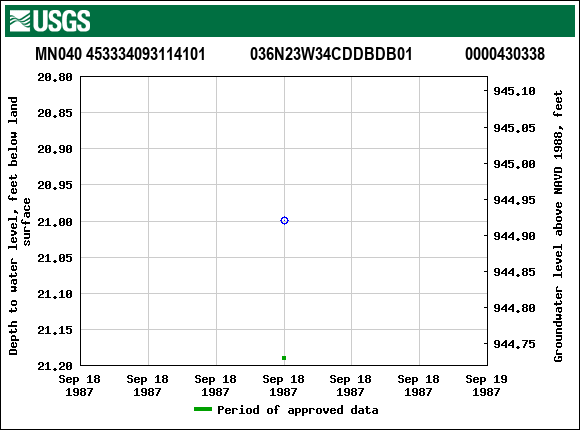Click the '944.85' right axis label
The height and width of the screenshot is (430, 580).
515,272
